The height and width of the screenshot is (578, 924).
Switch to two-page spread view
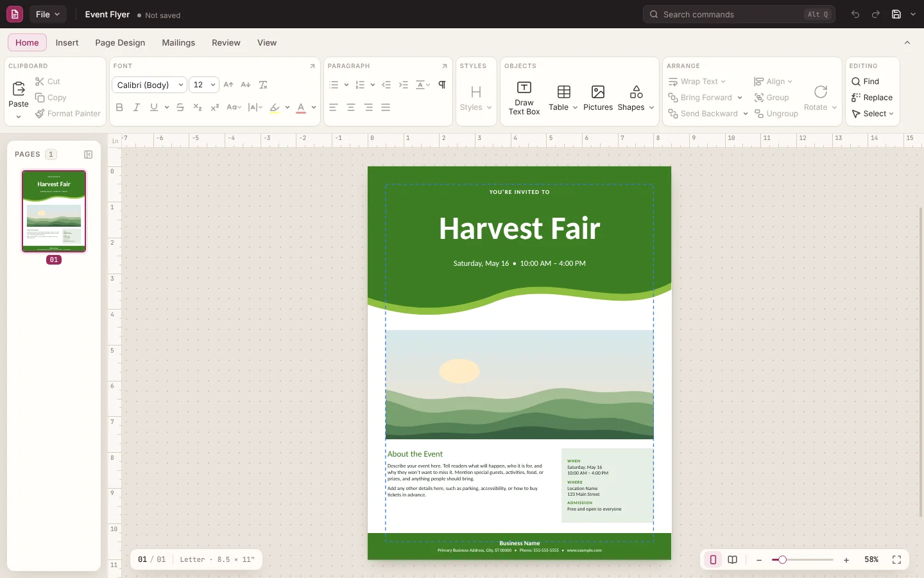click(732, 560)
